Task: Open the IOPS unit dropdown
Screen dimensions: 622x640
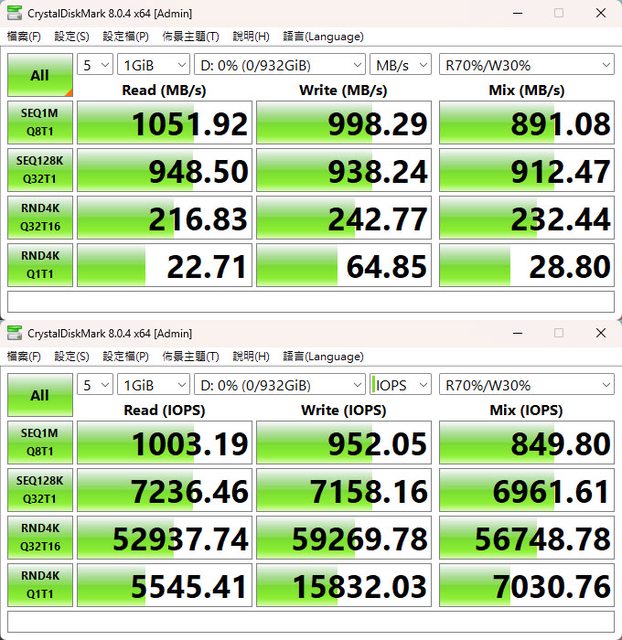Action: click(x=399, y=385)
